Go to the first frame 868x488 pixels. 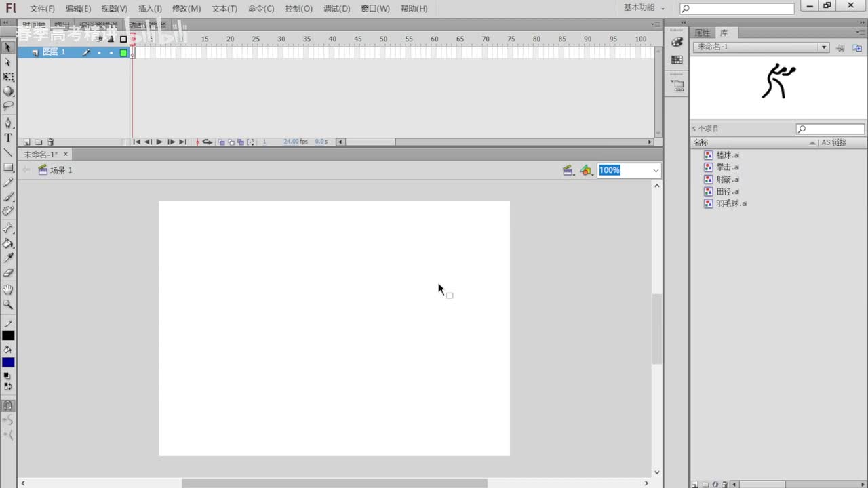(136, 142)
